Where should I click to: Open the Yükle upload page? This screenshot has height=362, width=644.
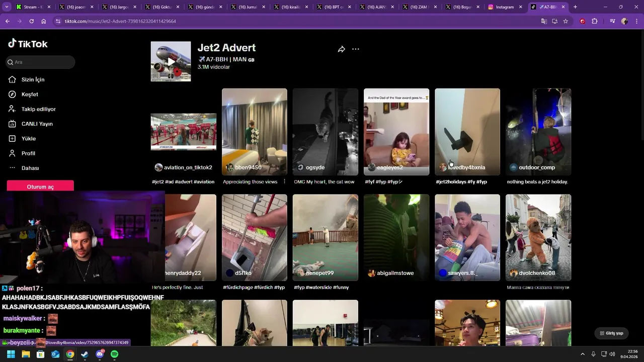28,138
